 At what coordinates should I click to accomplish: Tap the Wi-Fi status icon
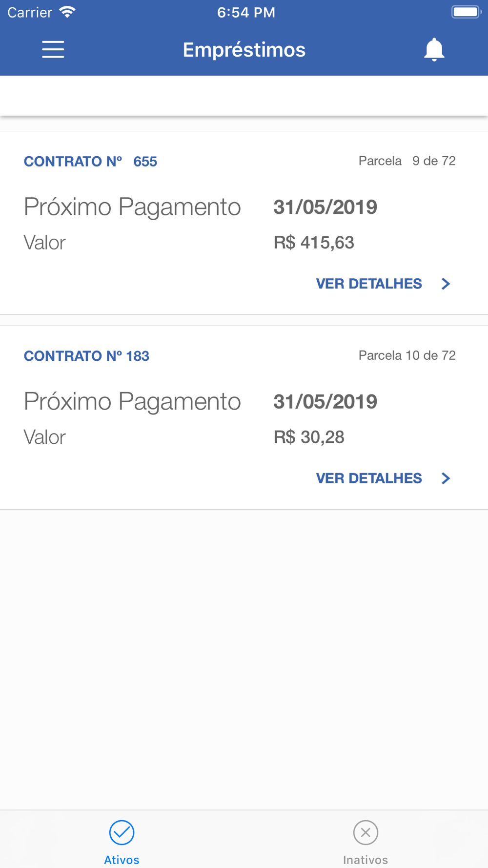[67, 12]
